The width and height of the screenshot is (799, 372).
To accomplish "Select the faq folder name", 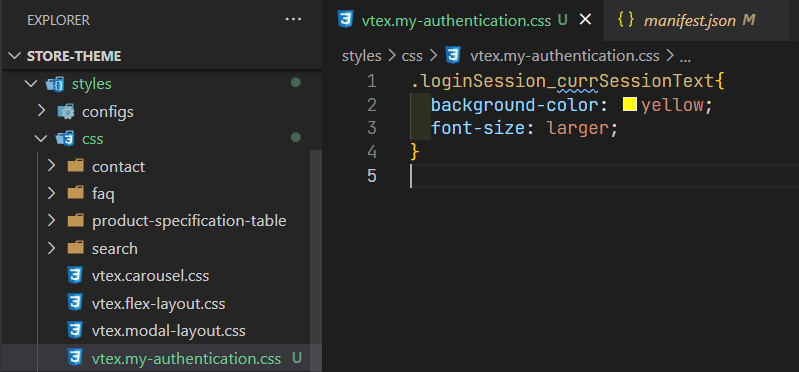I will pyautogui.click(x=103, y=194).
